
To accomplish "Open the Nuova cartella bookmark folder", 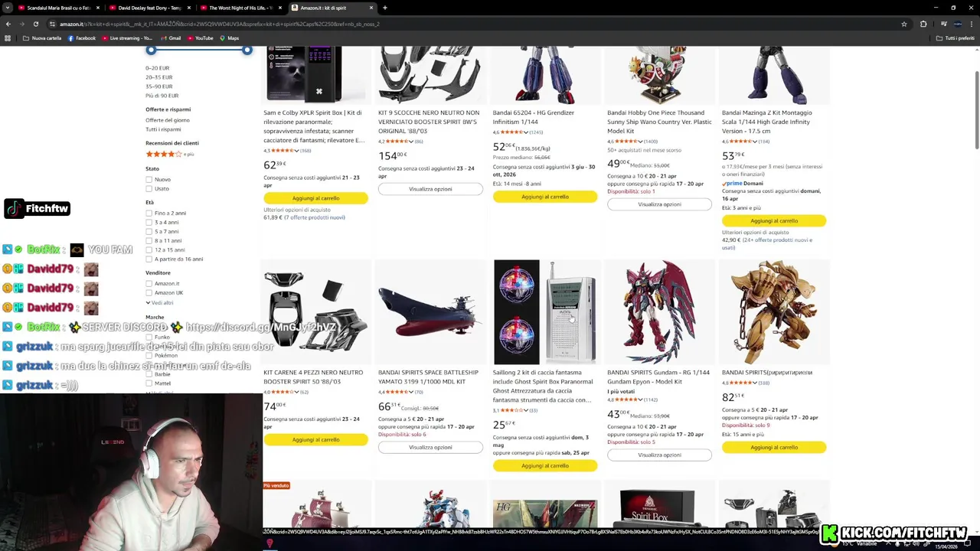I will click(x=42, y=38).
